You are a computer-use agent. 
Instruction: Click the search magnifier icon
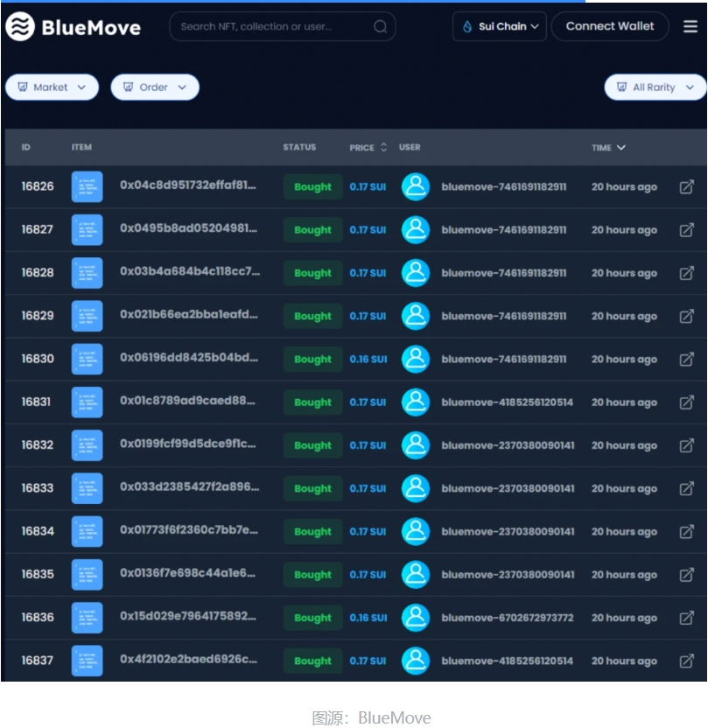pyautogui.click(x=380, y=26)
